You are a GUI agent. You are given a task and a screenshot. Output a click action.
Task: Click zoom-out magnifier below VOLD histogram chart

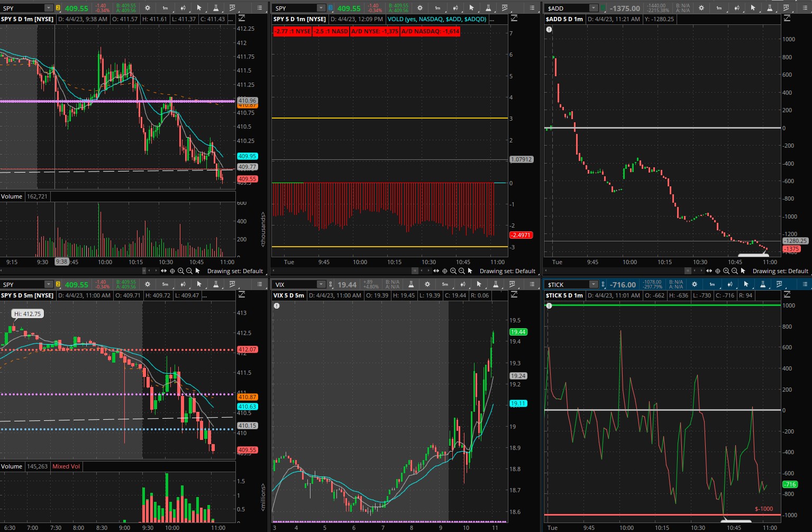click(x=462, y=271)
